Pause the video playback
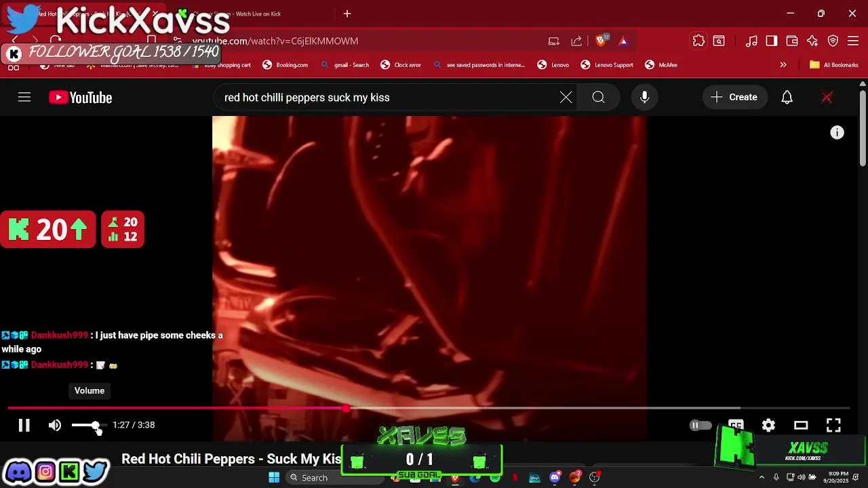This screenshot has height=488, width=868. (24, 425)
